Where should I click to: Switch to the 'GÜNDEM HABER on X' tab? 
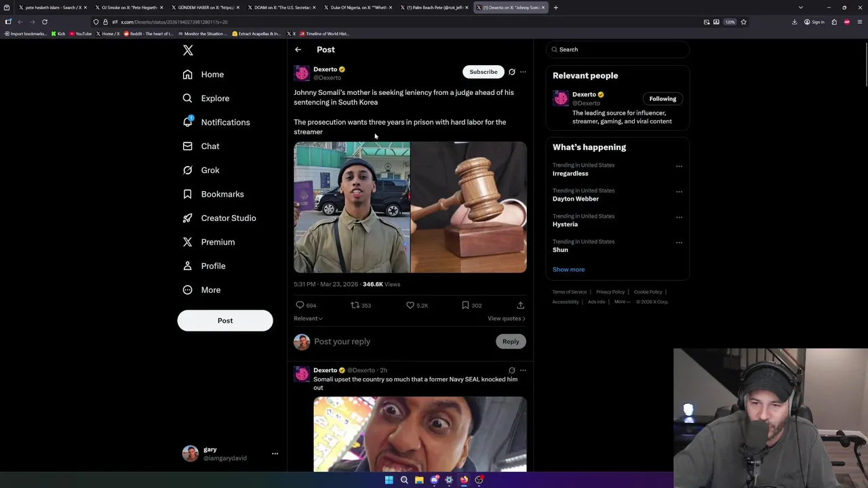(205, 7)
